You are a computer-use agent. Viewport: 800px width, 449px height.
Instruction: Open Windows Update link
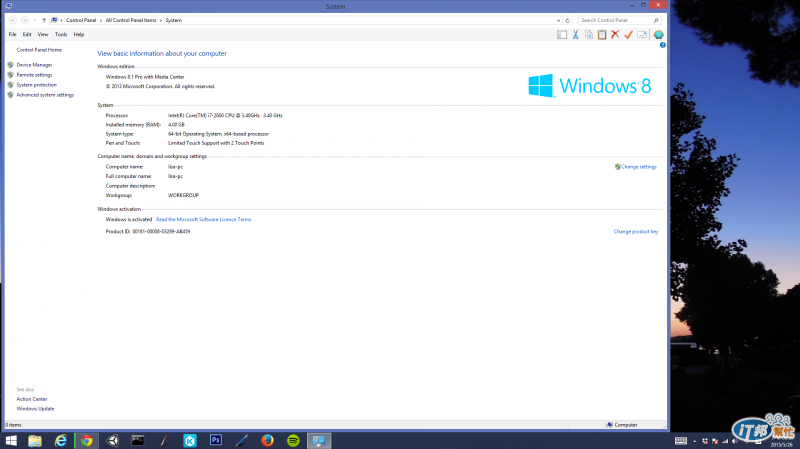coord(35,409)
